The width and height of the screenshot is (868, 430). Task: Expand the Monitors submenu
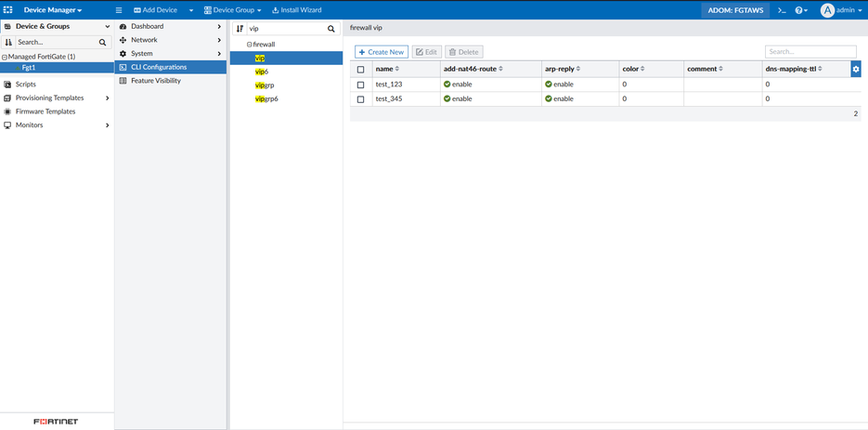[x=108, y=125]
